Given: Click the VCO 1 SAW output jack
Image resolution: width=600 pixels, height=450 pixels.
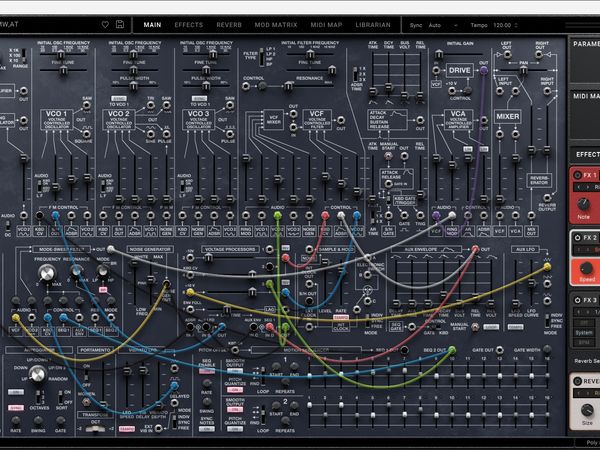Looking at the screenshot, I should tap(87, 105).
